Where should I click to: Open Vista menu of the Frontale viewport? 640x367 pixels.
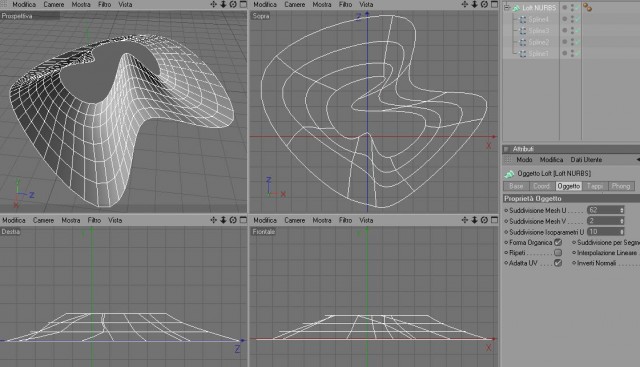(x=366, y=220)
